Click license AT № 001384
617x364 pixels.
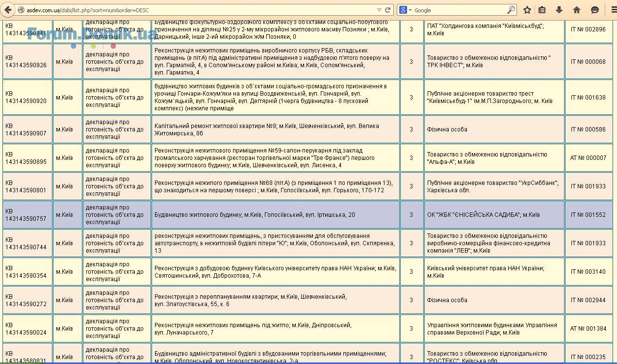pyautogui.click(x=588, y=329)
